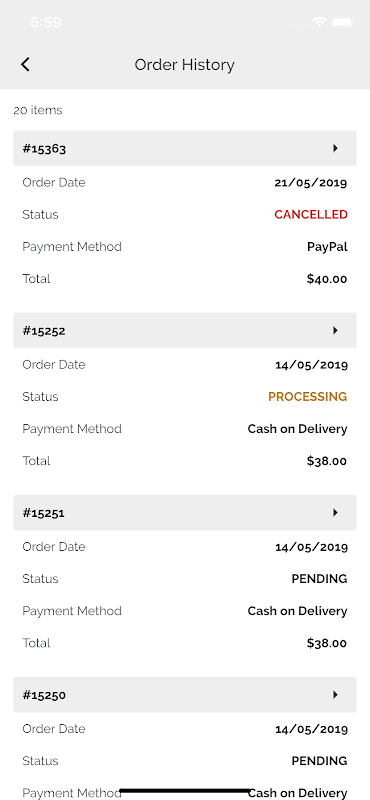Click the Order History title

[185, 65]
